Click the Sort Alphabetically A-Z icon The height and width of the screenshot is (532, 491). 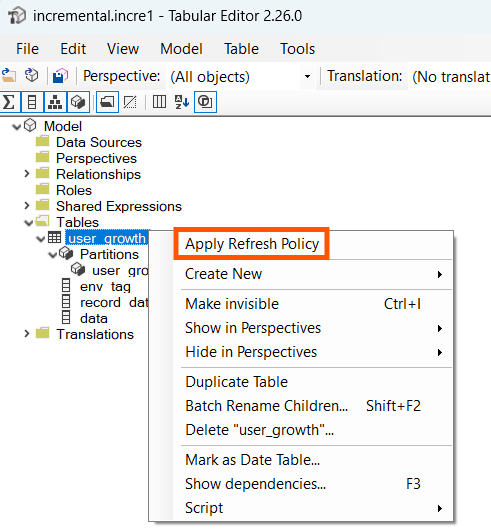click(182, 102)
